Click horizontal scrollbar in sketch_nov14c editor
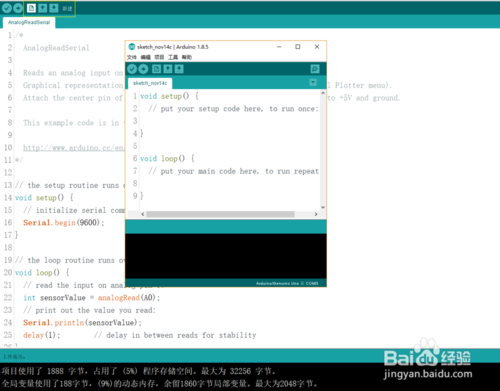500x391 pixels. pyautogui.click(x=220, y=214)
